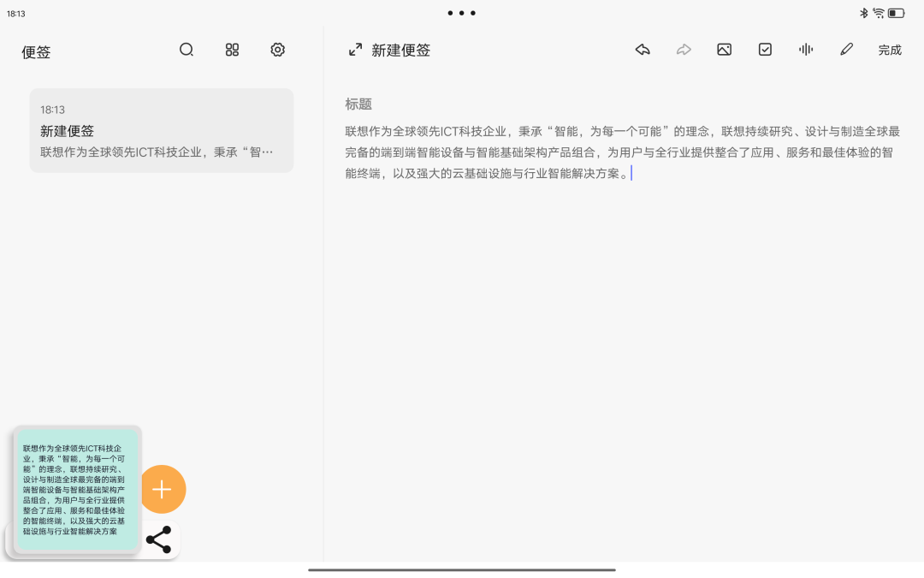Click the 便签 heading in the sidebar
This screenshot has width=924, height=578.
pos(36,52)
